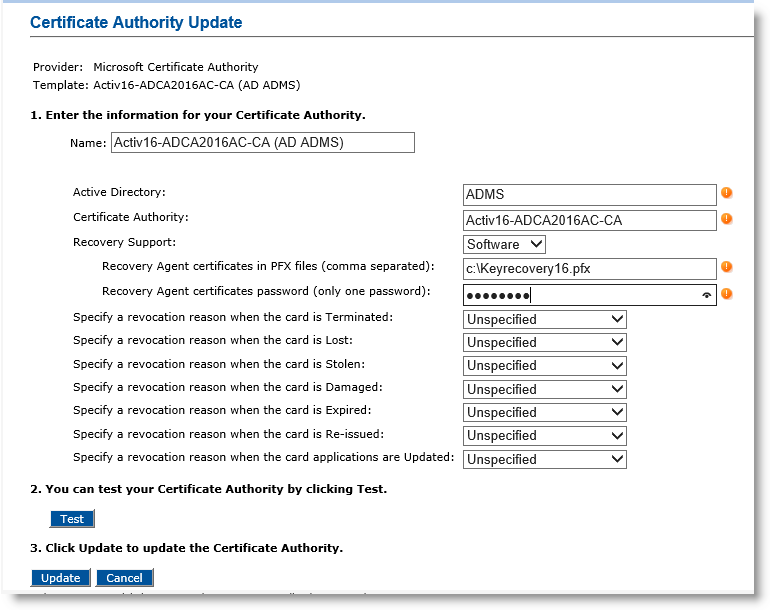Open the Recovery Support dropdown

pyautogui.click(x=505, y=244)
